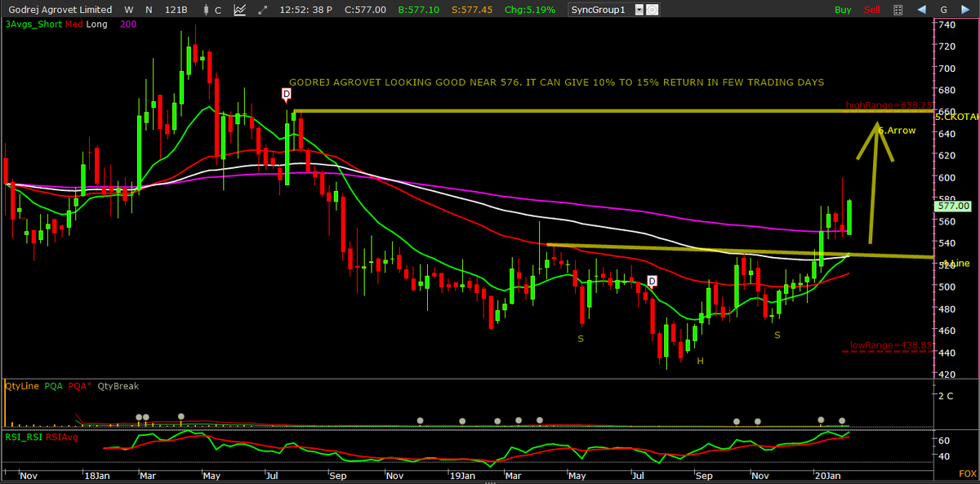Select the W weekly timeframe
This screenshot has height=484, width=980.
point(129,10)
